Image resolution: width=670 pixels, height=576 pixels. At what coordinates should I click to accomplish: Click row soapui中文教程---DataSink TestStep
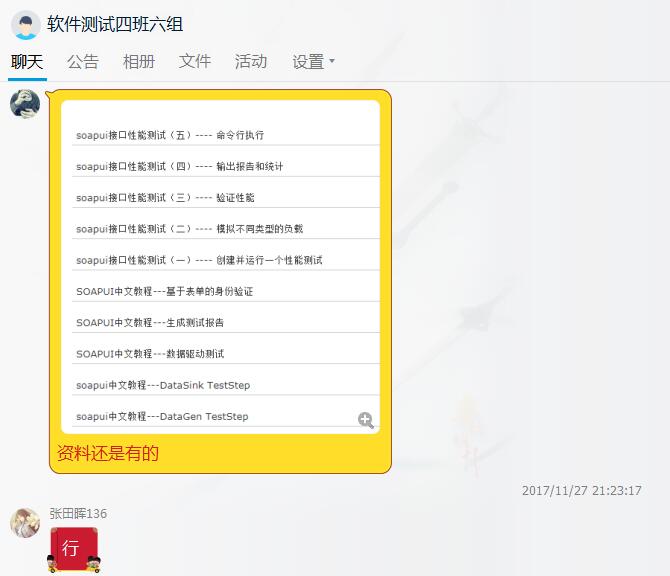226,385
